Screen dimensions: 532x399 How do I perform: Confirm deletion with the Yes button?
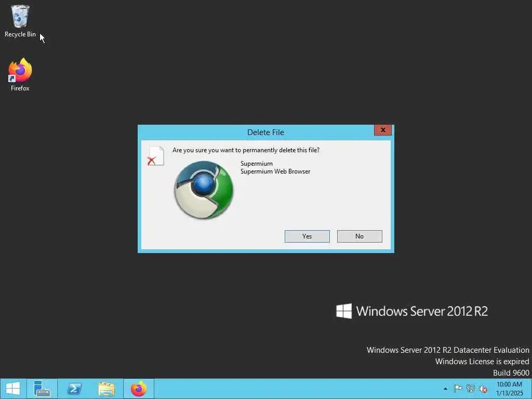(x=307, y=236)
